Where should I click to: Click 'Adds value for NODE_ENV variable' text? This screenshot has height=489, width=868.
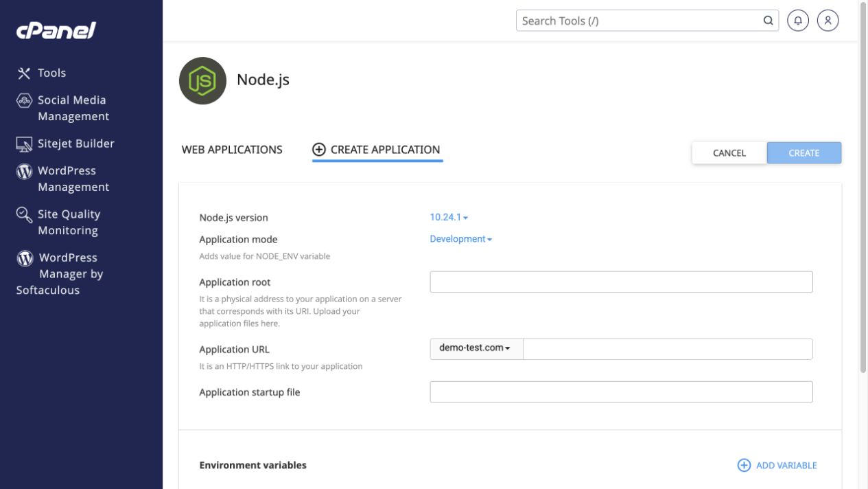tap(264, 256)
